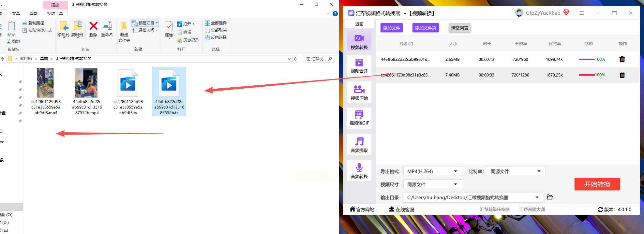Expand 轻松访问 dropdown in Explorer
This screenshot has height=234, width=644.
tap(157, 30)
